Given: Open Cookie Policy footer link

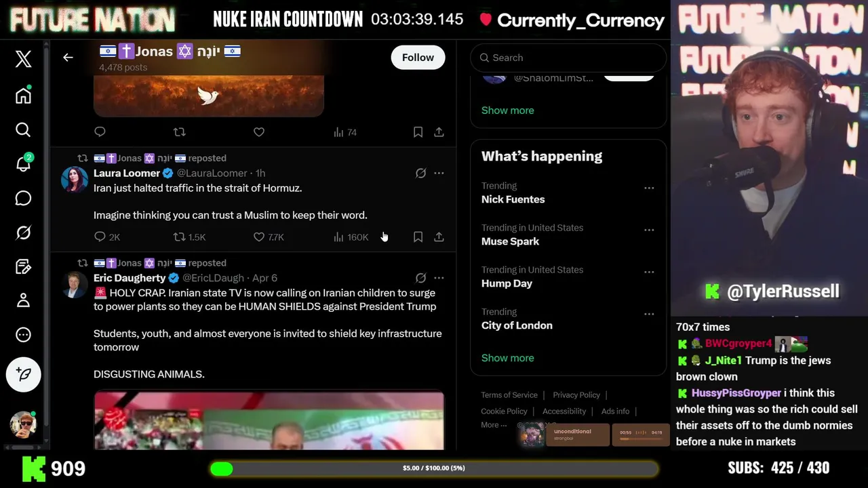Looking at the screenshot, I should coord(504,411).
